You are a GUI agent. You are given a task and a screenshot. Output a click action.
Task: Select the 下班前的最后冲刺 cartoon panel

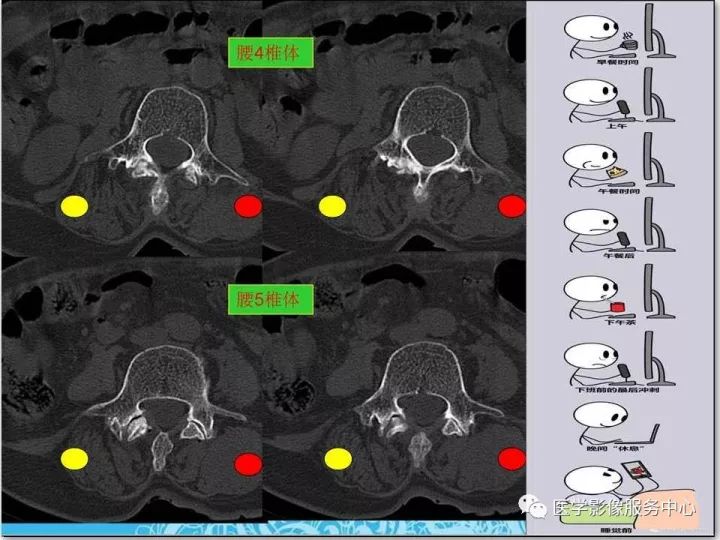(x=619, y=362)
